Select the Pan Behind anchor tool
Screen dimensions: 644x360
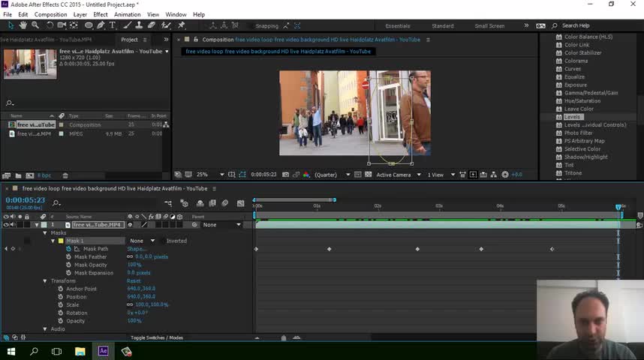pos(74,25)
